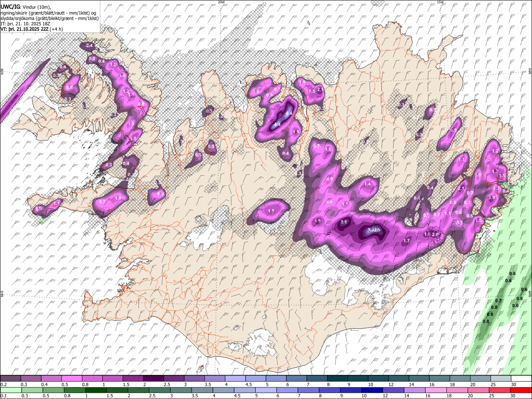Click the '30' label in lower legend row
Viewport: 532px width, 399px height.
(x=514, y=396)
